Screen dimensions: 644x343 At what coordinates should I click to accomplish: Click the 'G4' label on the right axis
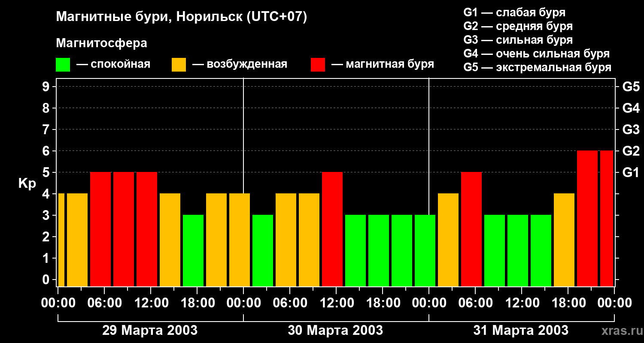(x=631, y=108)
